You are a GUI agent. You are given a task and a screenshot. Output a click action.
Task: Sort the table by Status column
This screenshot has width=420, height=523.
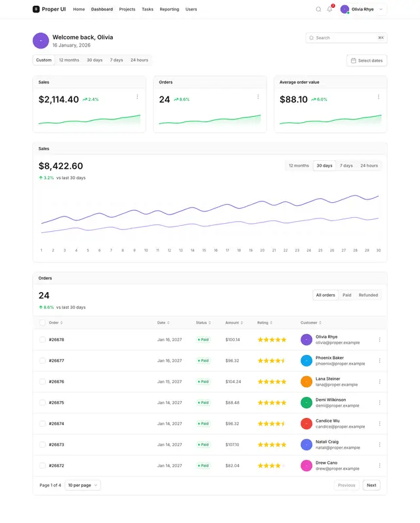pyautogui.click(x=203, y=323)
